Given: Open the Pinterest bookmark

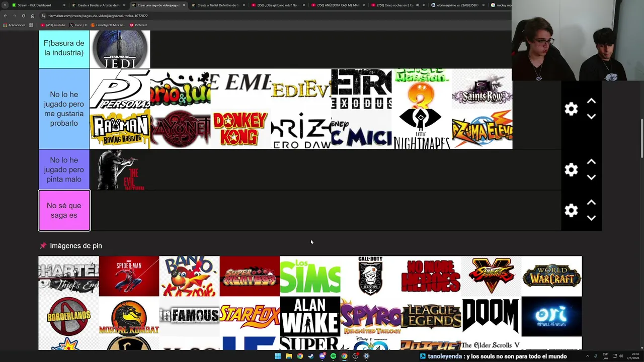Looking at the screenshot, I should 138,25.
